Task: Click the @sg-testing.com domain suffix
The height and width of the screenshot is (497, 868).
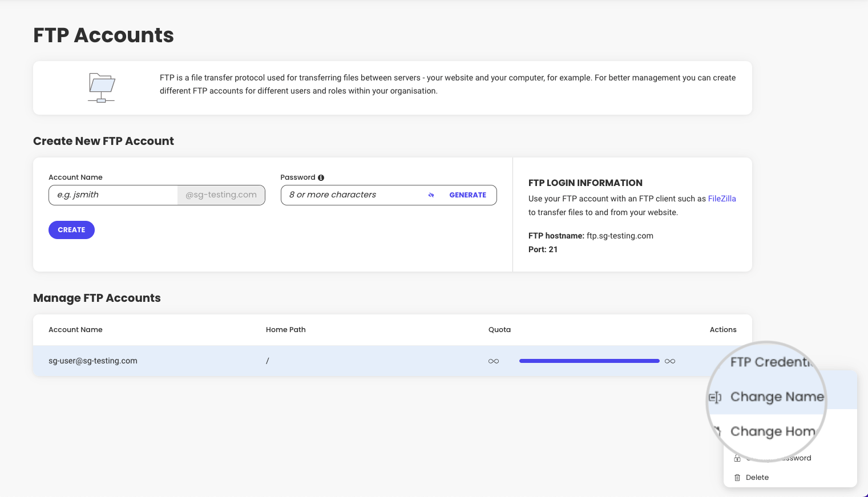Action: tap(221, 195)
